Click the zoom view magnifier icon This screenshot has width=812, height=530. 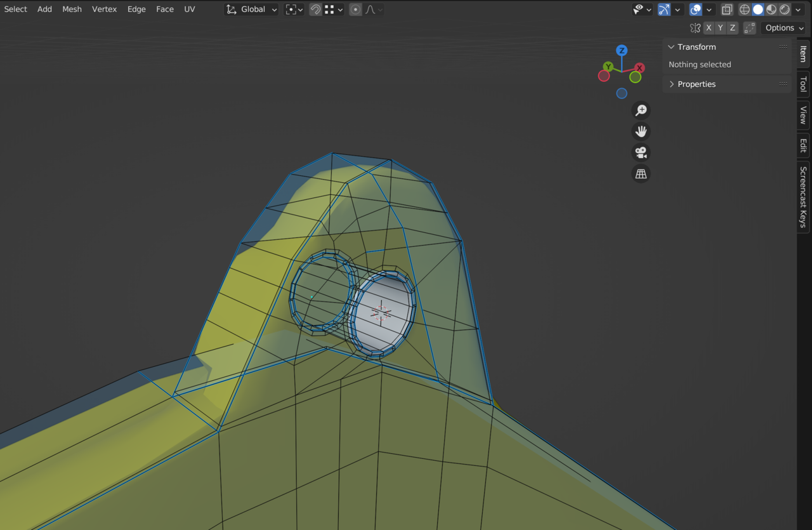641,110
